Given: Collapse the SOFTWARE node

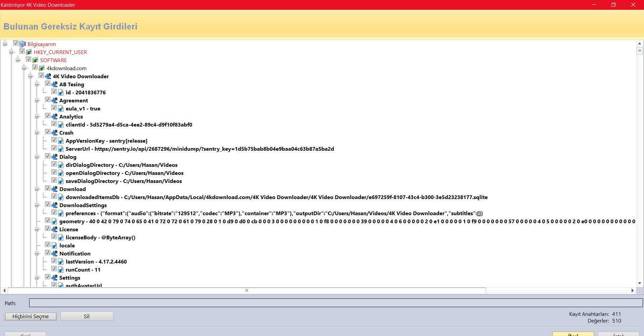Looking at the screenshot, I should pos(18,60).
